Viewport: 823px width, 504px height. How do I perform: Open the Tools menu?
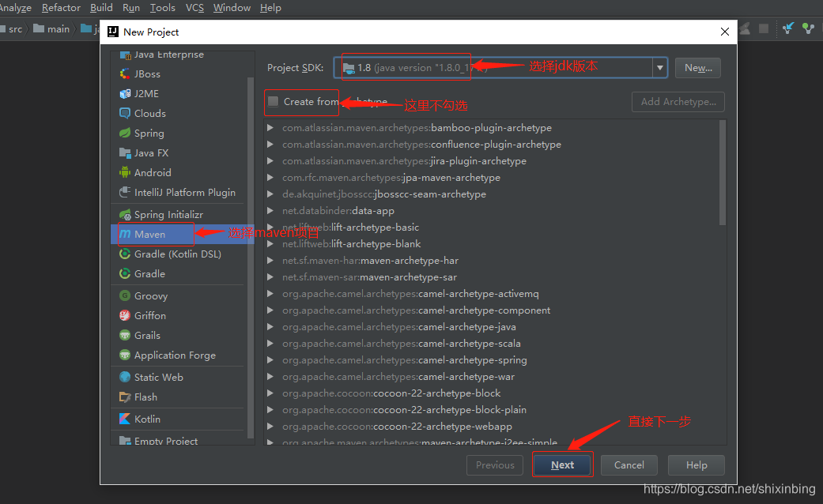tap(163, 8)
